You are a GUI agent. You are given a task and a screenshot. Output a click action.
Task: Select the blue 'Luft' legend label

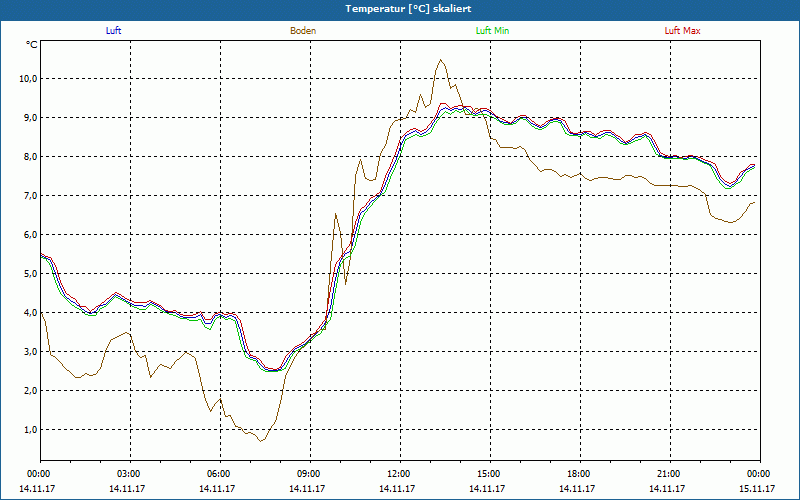pos(113,31)
